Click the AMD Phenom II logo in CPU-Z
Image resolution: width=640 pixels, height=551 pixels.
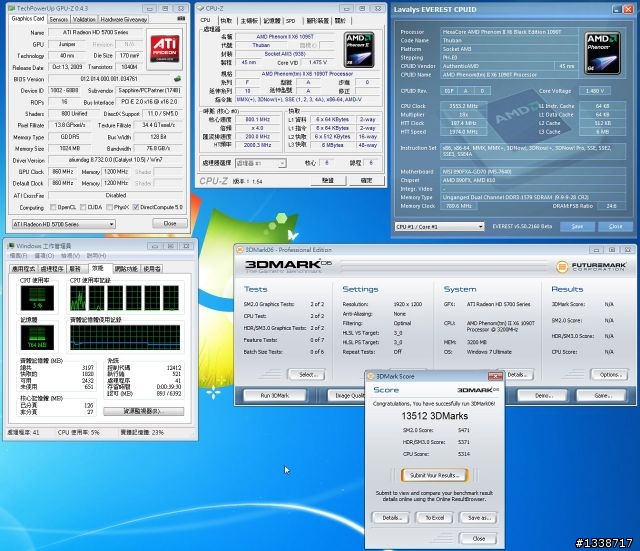[x=359, y=49]
